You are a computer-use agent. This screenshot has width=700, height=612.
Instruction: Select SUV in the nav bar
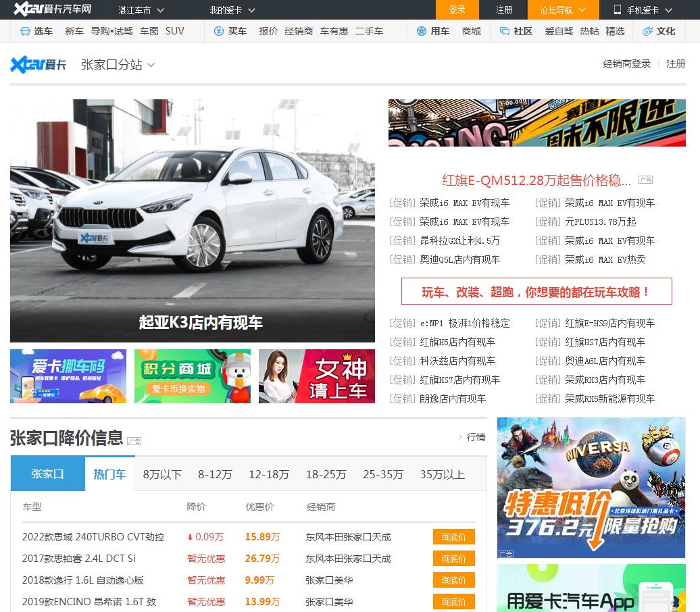[x=174, y=31]
